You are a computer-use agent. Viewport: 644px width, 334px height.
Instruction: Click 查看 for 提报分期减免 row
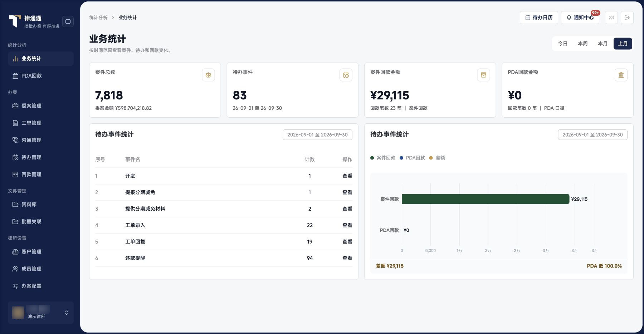pos(347,192)
